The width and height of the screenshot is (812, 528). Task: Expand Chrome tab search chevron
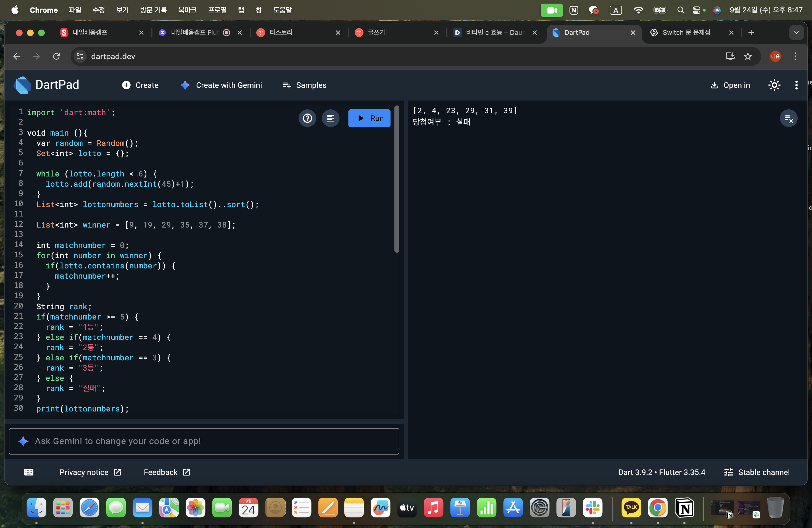coord(796,33)
